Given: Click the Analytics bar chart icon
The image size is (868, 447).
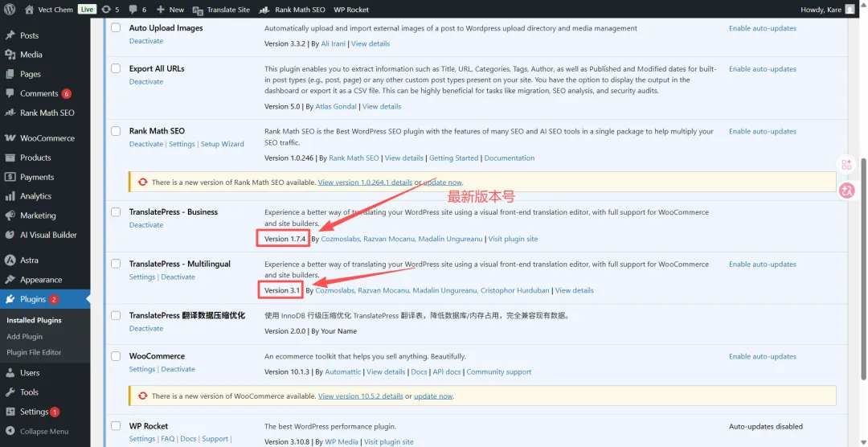Looking at the screenshot, I should 10,196.
